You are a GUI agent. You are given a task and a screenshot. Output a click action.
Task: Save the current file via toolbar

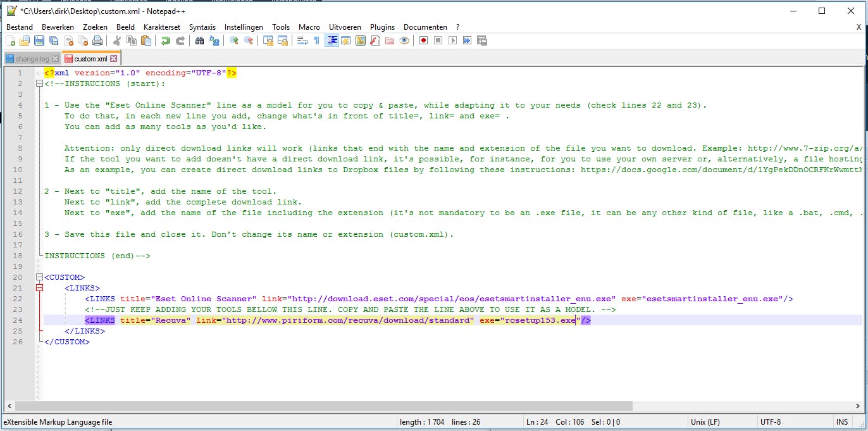tap(39, 41)
